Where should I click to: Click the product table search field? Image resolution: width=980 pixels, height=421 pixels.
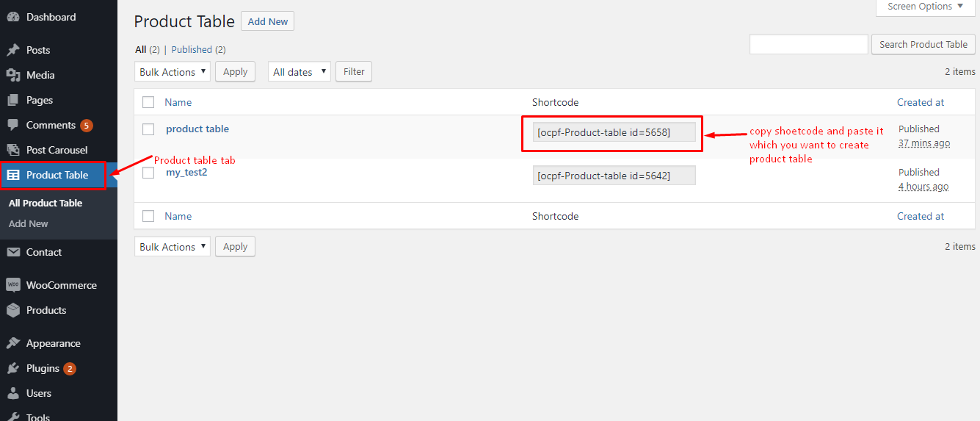(x=808, y=44)
